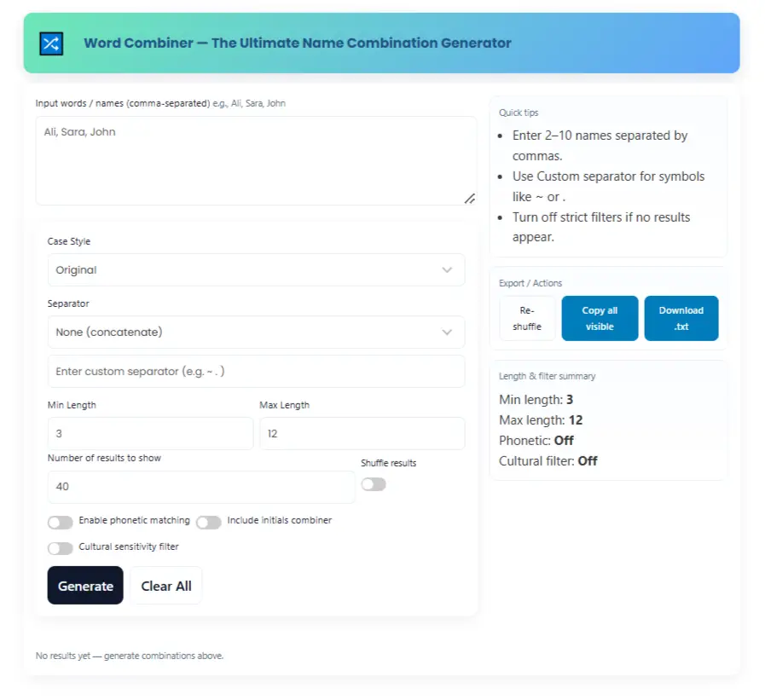Expand the Separator dropdown

click(x=256, y=333)
